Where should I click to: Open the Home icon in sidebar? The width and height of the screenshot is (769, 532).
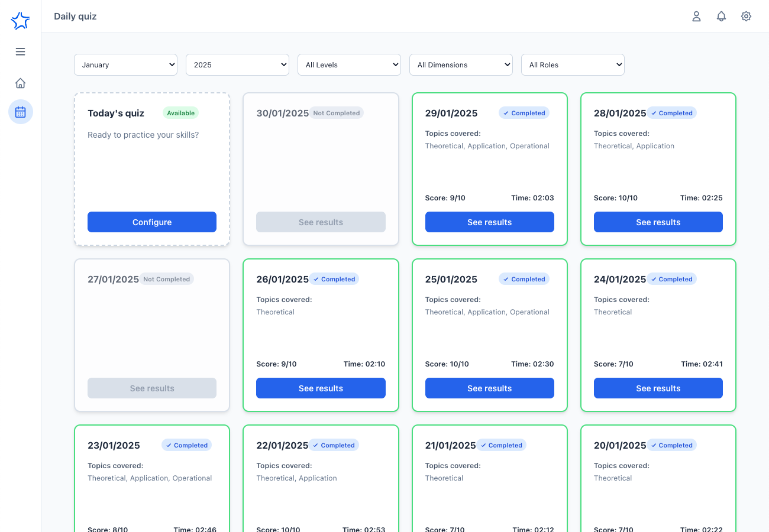tap(20, 83)
